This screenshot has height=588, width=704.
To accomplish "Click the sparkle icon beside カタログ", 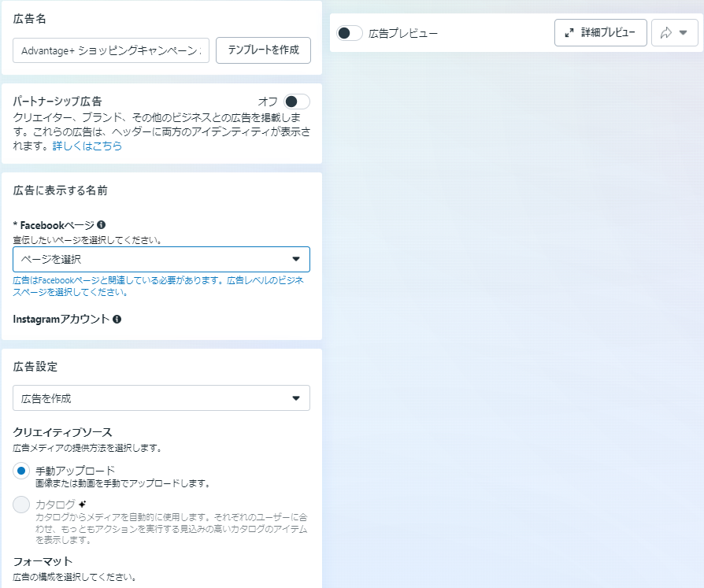I will (83, 504).
